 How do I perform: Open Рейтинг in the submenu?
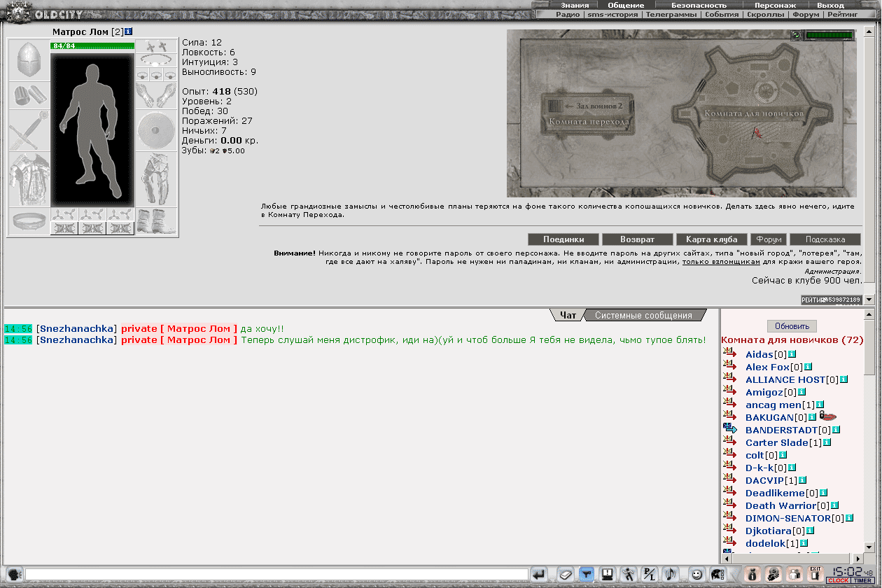coord(843,14)
